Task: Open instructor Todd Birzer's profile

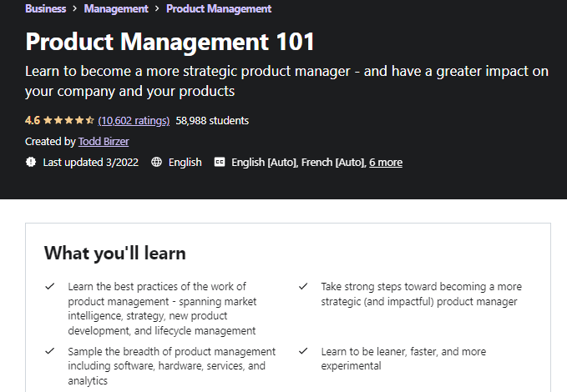Action: (104, 142)
